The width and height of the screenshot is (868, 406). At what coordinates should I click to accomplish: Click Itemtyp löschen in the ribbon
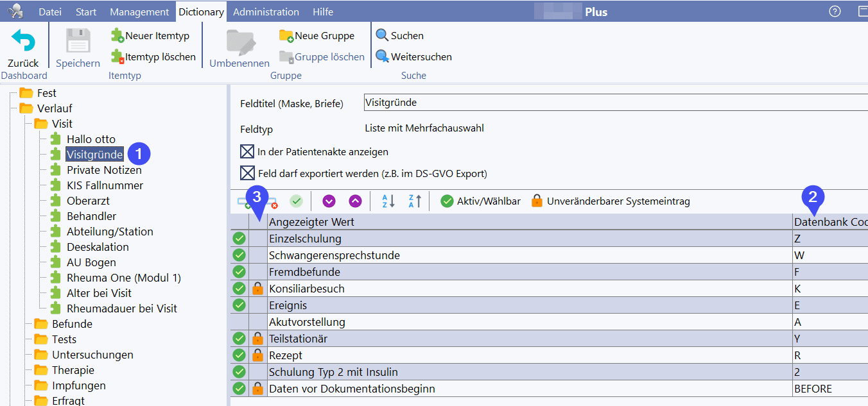(153, 57)
